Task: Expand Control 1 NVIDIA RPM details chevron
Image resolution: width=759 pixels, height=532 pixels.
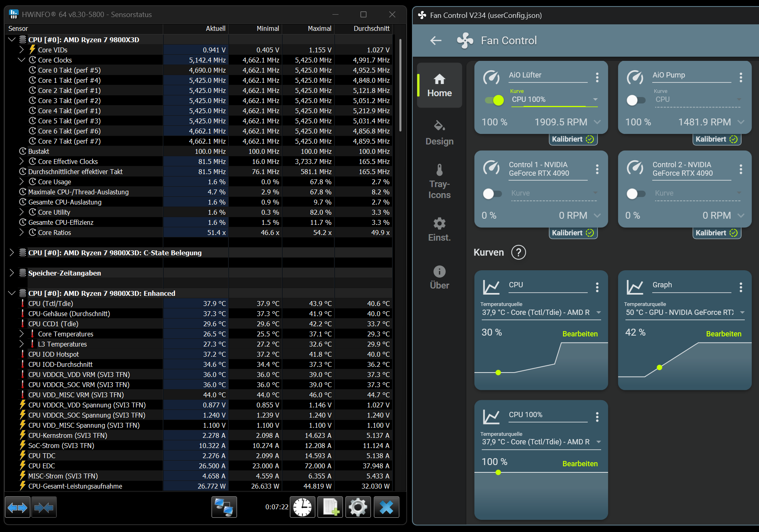Action: point(597,215)
